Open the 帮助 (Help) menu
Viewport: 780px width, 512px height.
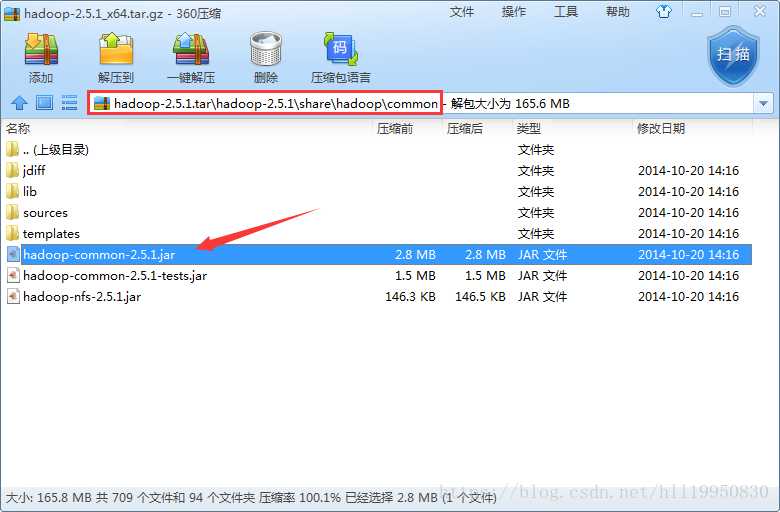(617, 11)
